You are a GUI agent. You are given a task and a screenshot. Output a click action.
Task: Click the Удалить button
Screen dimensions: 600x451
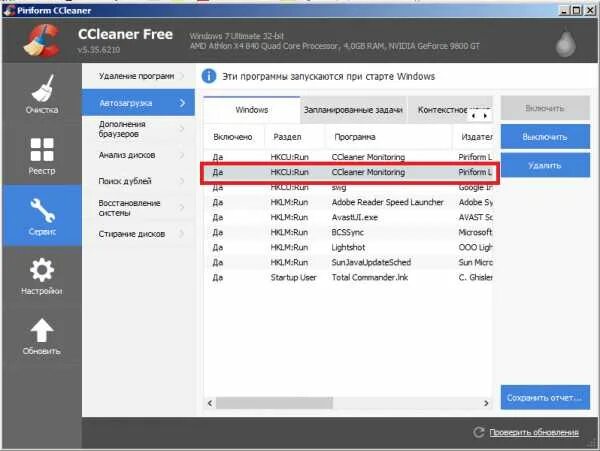coord(545,165)
